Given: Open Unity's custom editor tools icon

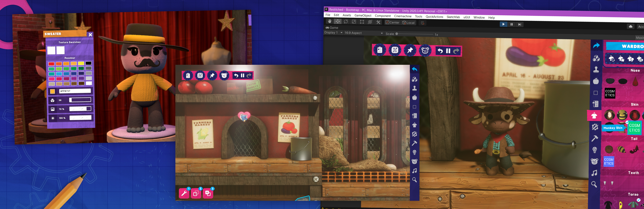Looking at the screenshot, I should click(x=378, y=22).
